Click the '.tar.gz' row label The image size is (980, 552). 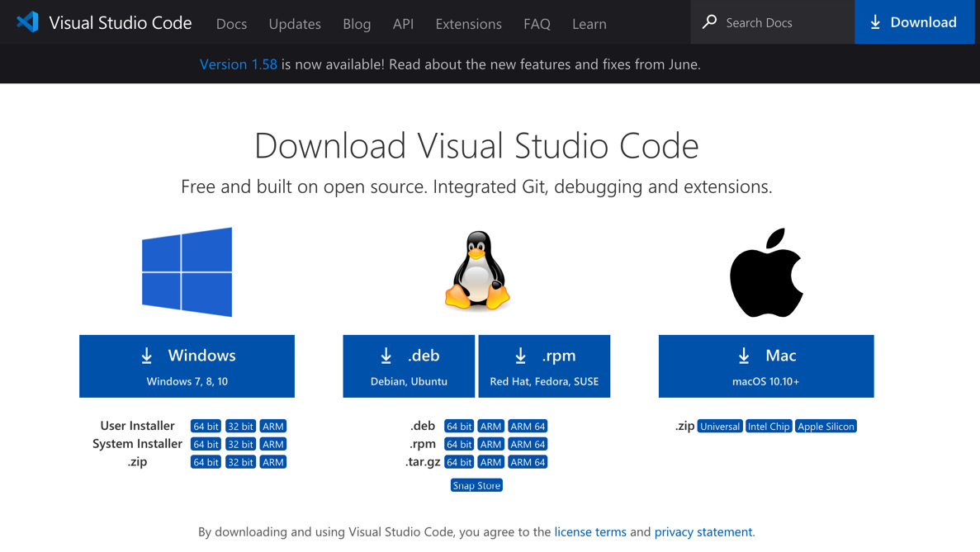click(x=423, y=462)
